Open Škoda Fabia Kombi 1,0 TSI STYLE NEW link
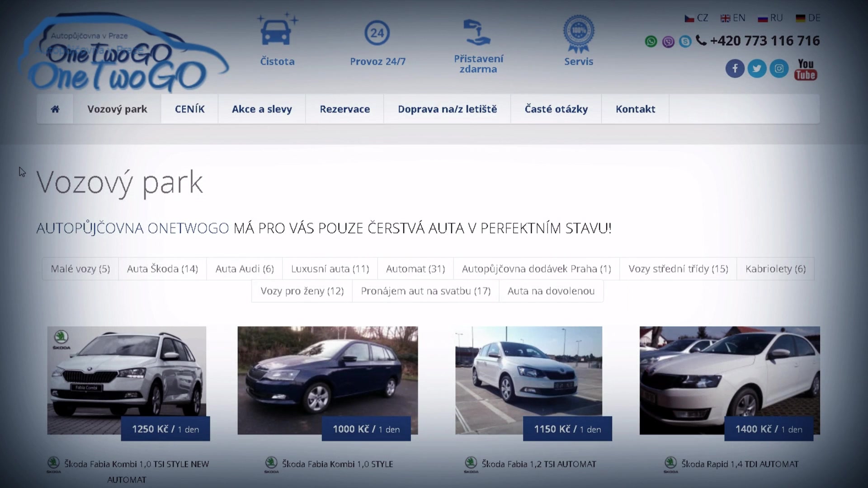This screenshot has height=488, width=868. coord(136,471)
